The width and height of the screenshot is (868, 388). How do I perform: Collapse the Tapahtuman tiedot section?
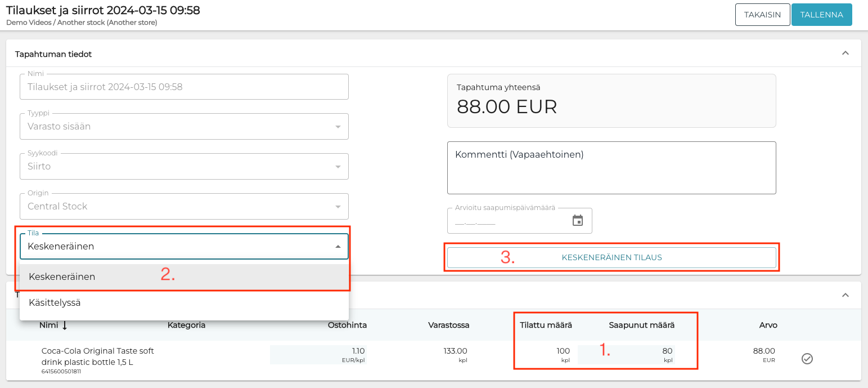pos(844,53)
